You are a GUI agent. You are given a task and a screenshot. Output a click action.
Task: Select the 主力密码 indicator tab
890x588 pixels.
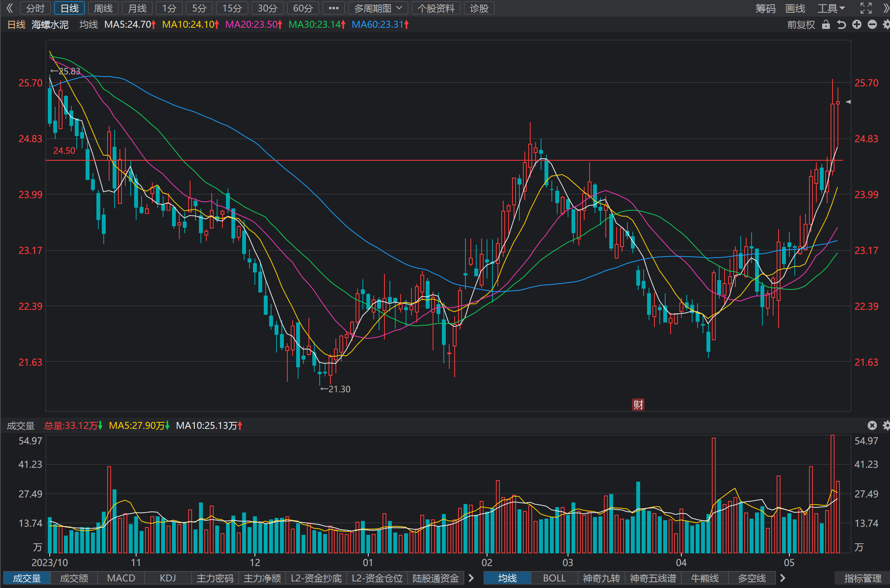point(215,578)
